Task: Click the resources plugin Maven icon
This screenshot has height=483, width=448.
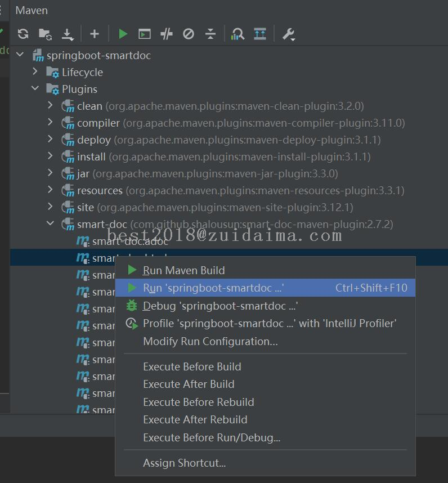Action: click(68, 191)
